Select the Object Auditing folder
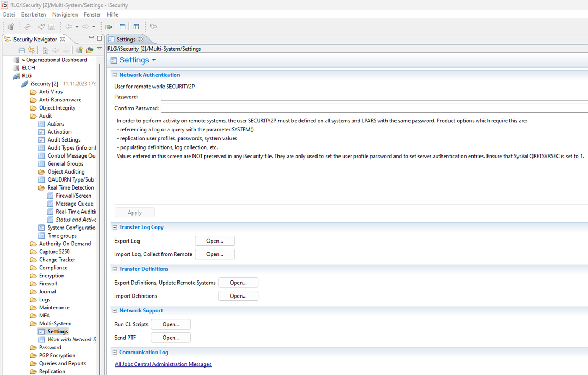This screenshot has height=375, width=588. click(x=66, y=171)
